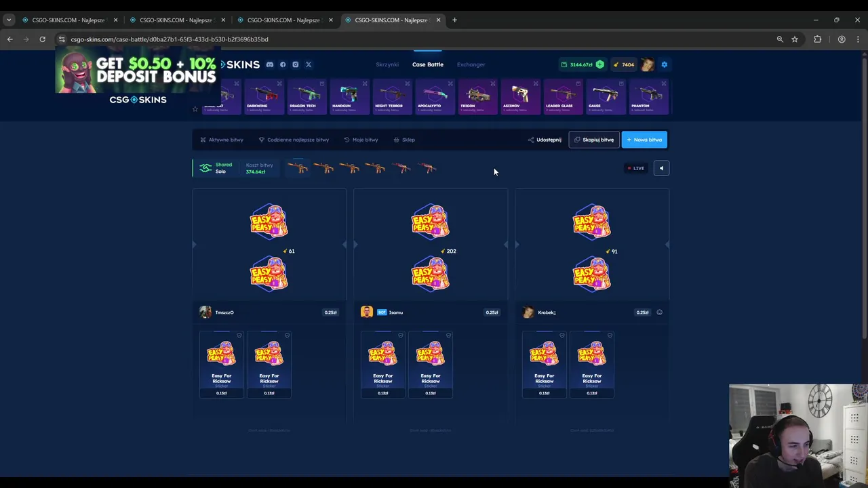
Task: Click the 3144.67zł wallet balance
Action: click(582, 64)
